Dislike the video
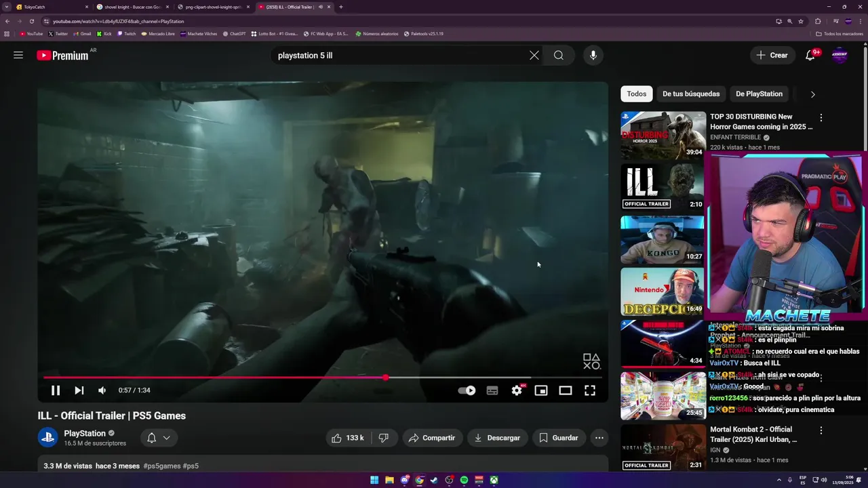 [x=383, y=438]
